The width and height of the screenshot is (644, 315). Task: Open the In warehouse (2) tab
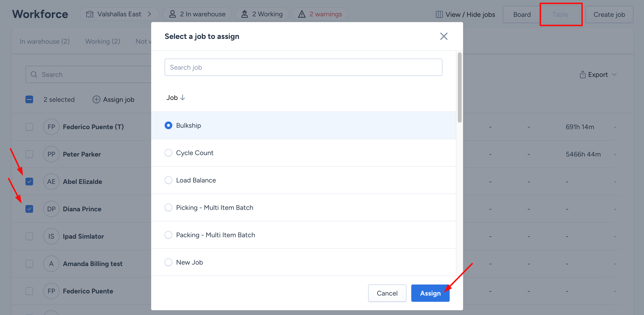pos(45,41)
